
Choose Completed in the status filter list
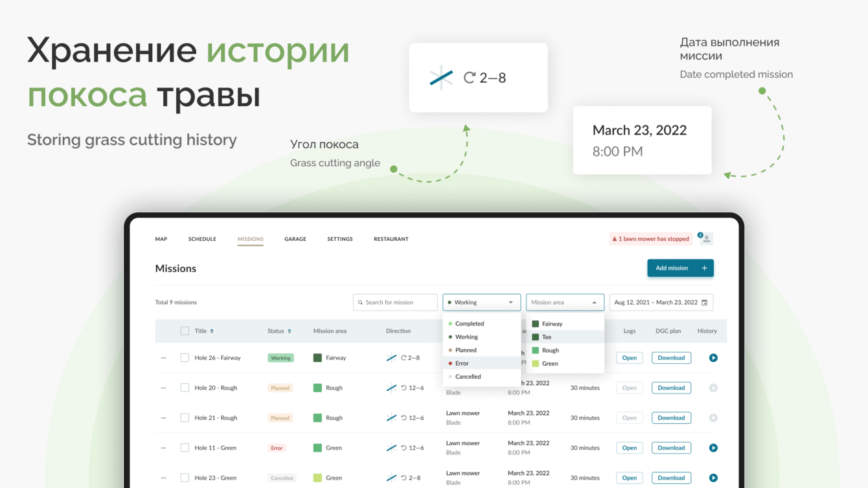coord(482,324)
